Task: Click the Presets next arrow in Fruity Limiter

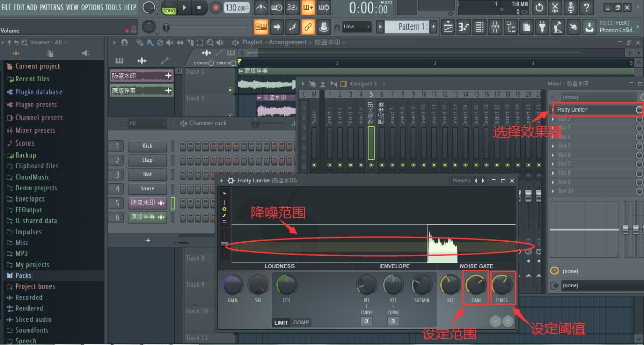Action: tap(483, 181)
